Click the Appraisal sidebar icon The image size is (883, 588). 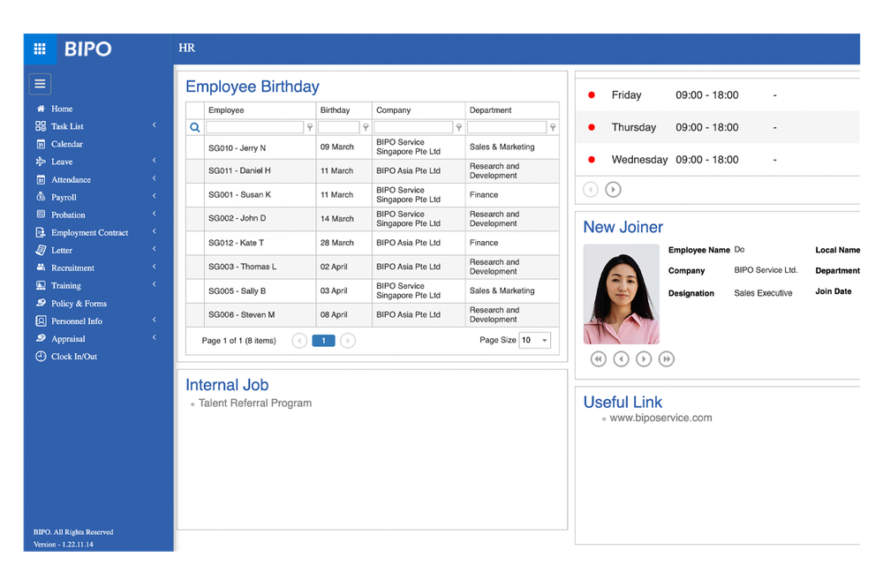(x=41, y=338)
